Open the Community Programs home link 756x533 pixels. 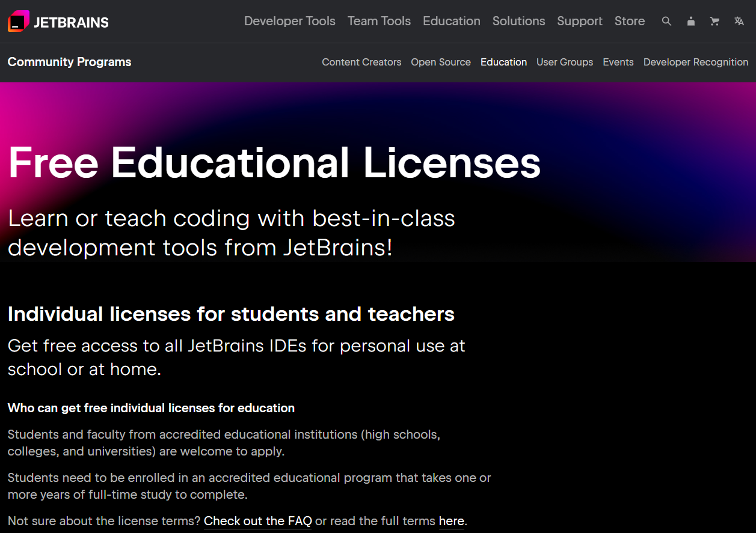point(69,62)
